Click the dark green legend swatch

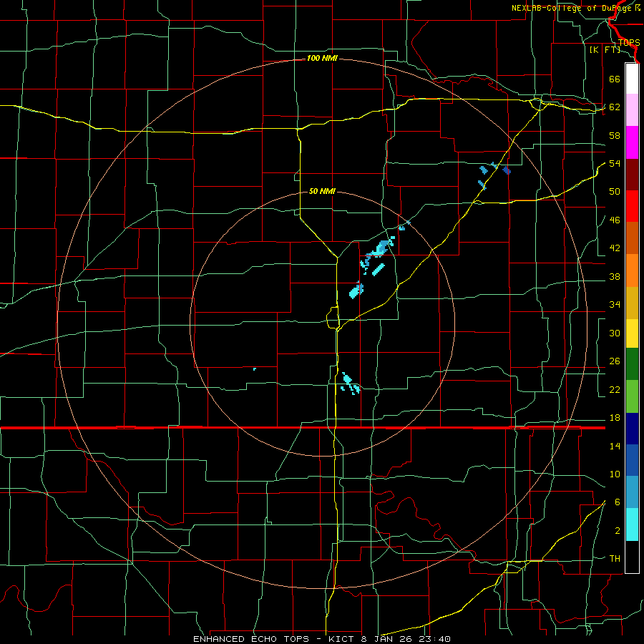click(x=632, y=364)
